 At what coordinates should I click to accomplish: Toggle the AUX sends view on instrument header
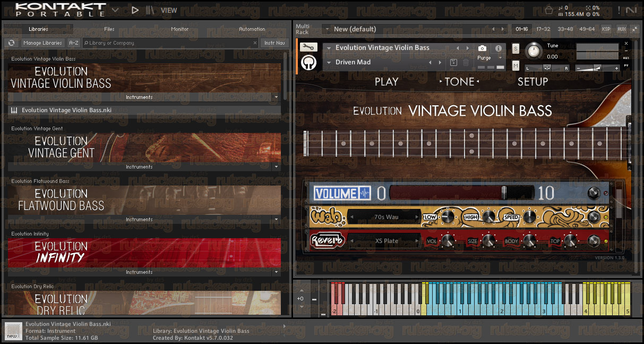point(626,58)
